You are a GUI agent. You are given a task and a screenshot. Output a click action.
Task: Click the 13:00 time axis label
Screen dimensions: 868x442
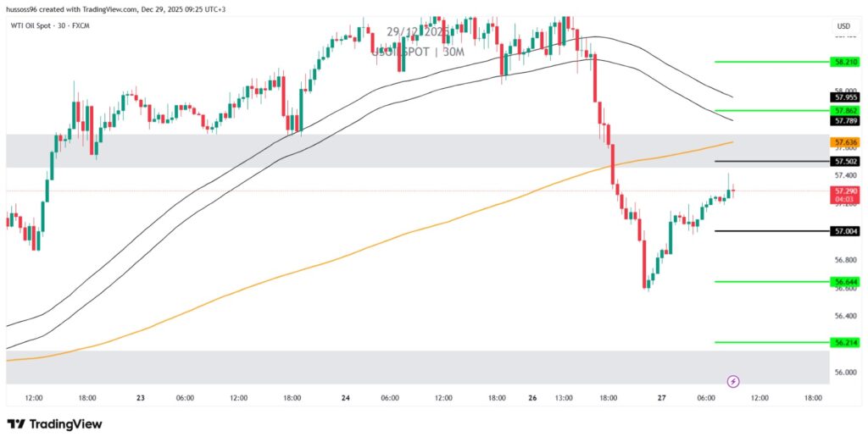tap(564, 397)
